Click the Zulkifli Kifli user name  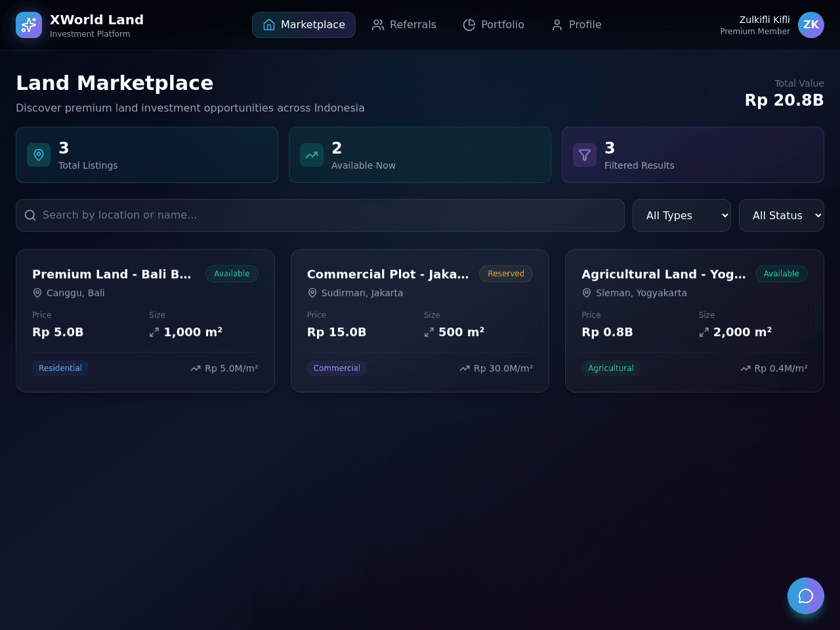pyautogui.click(x=765, y=20)
